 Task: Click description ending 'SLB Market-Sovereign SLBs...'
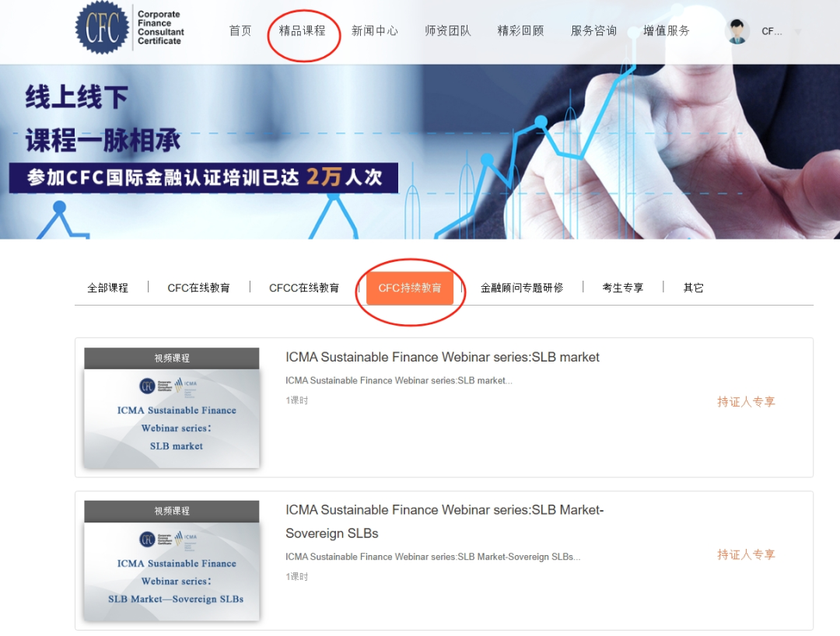pos(433,557)
